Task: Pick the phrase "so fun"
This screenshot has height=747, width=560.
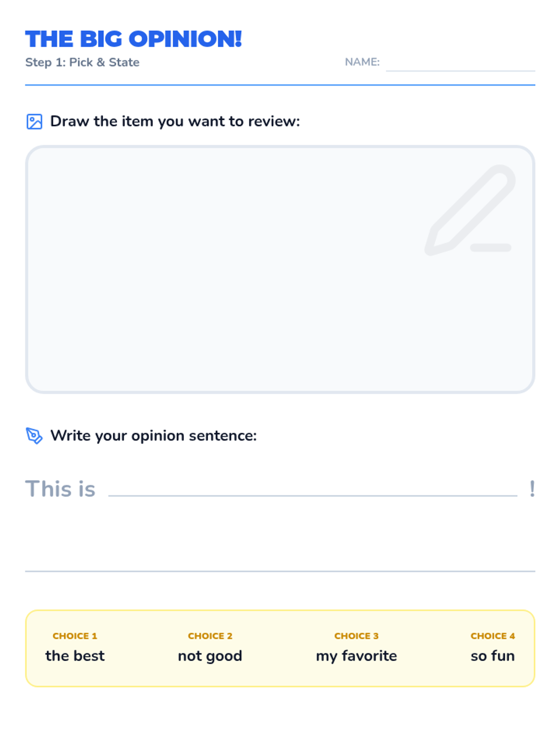Action: click(492, 656)
